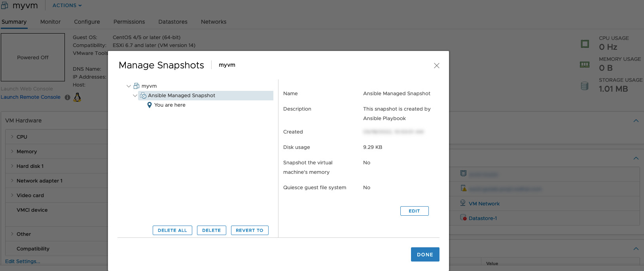This screenshot has height=271, width=644.
Task: Click the REVERT TO button
Action: (x=250, y=230)
